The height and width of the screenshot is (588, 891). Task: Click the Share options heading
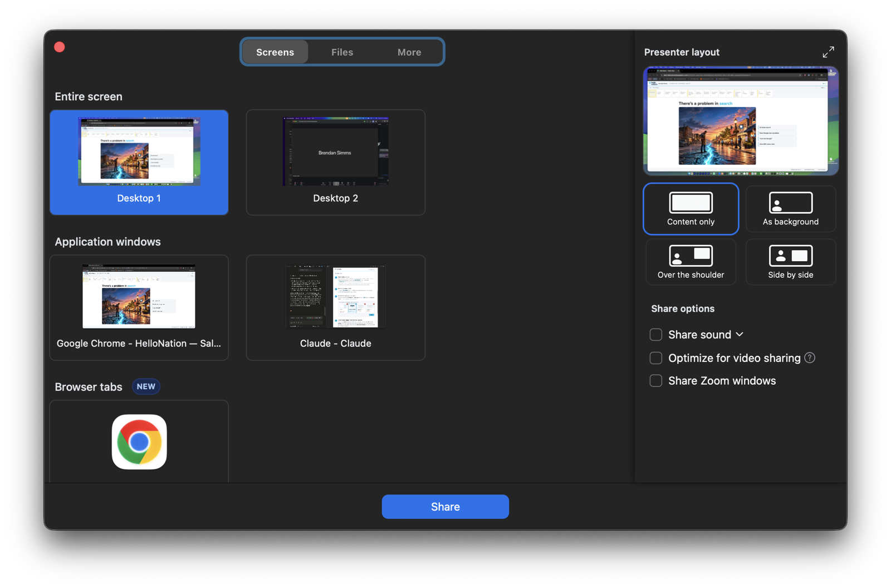pyautogui.click(x=683, y=308)
